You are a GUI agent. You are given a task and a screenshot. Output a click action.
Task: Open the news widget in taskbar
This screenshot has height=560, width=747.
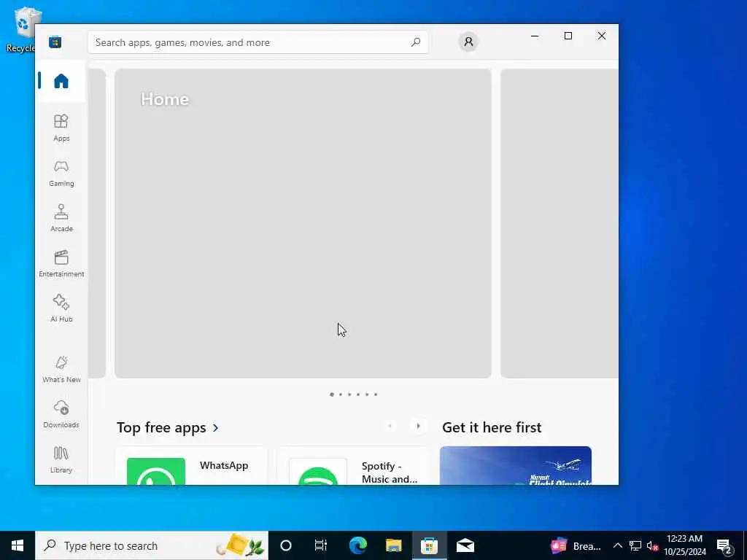pos(576,545)
